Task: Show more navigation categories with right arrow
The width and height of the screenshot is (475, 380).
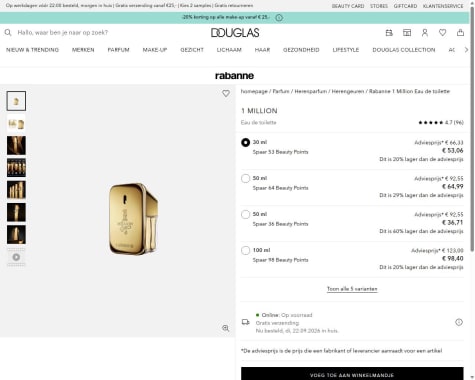Action: [466, 50]
